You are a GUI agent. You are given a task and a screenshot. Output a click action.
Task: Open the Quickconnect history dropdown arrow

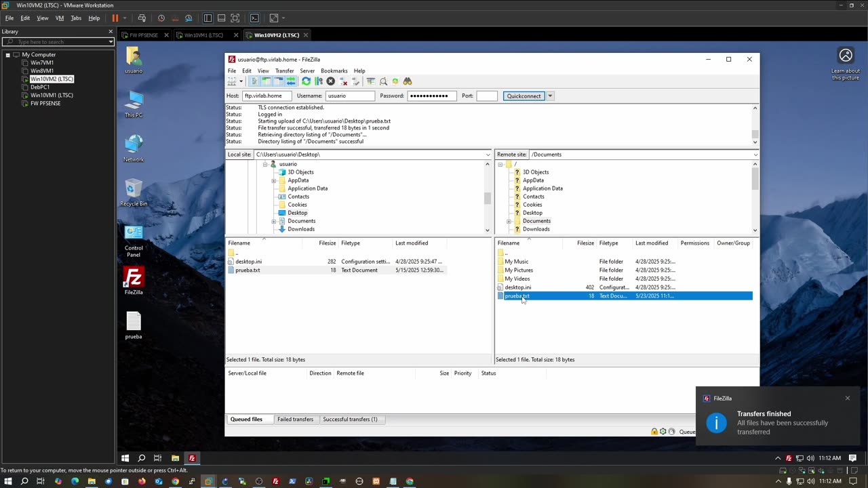pos(550,96)
